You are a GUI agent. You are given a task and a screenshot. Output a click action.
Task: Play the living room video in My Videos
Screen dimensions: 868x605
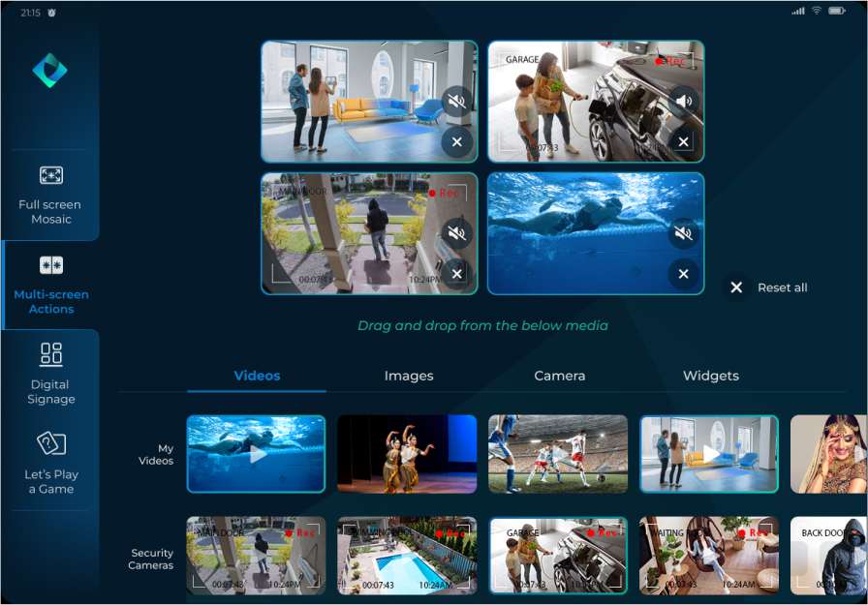point(709,454)
